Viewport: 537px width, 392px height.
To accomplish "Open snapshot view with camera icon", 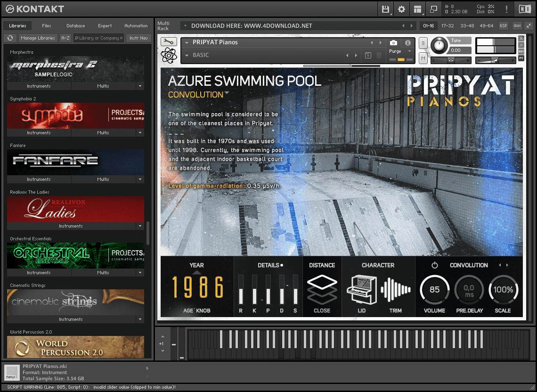I will coord(393,43).
